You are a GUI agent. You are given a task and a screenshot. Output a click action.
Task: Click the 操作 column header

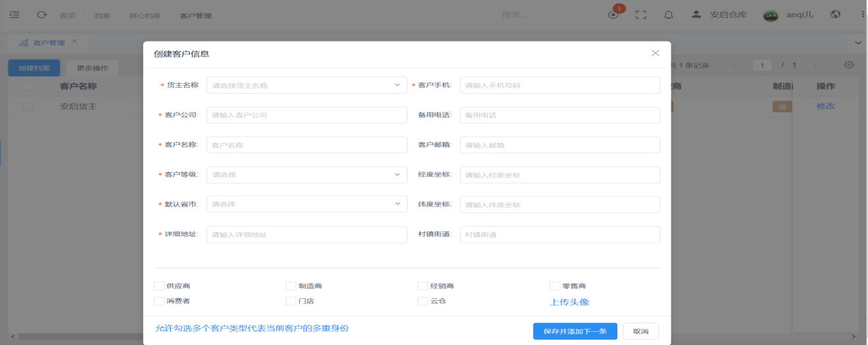(826, 86)
